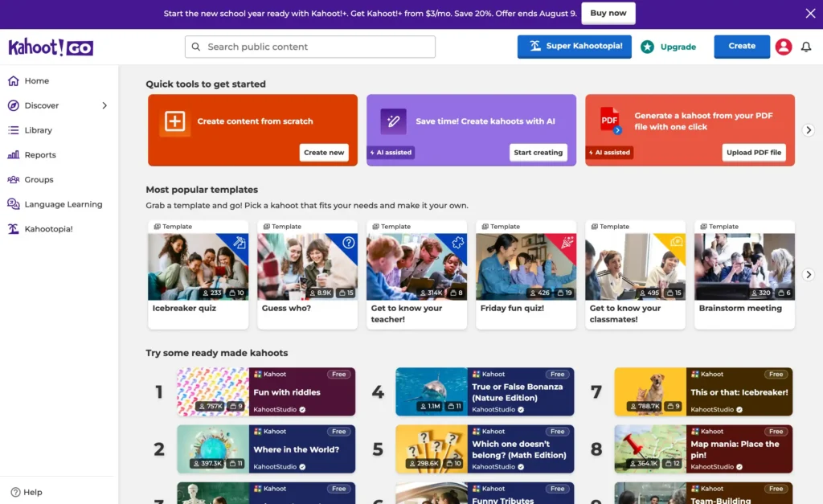Click the search magnifier icon
This screenshot has height=504, width=823.
tap(196, 47)
